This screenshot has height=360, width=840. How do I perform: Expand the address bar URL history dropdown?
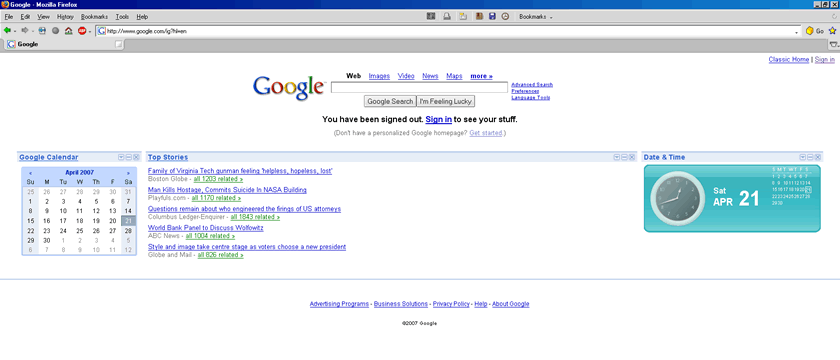pyautogui.click(x=796, y=32)
